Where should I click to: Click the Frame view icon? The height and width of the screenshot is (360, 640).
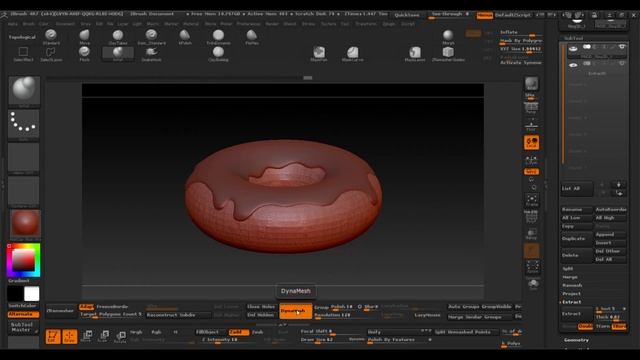[531, 200]
